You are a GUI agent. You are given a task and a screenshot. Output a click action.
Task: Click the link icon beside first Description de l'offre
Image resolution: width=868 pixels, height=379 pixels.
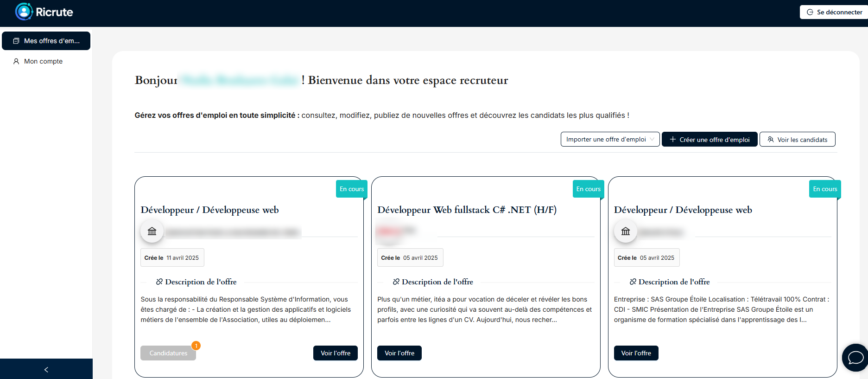(x=159, y=282)
